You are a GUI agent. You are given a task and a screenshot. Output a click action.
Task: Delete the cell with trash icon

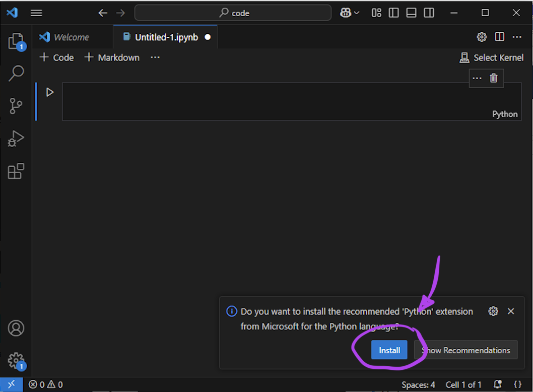(494, 78)
